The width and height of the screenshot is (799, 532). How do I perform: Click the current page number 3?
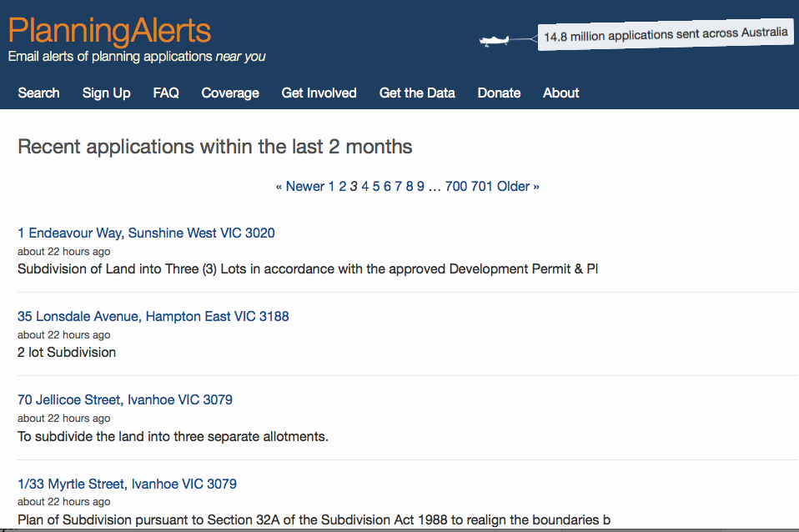click(354, 187)
